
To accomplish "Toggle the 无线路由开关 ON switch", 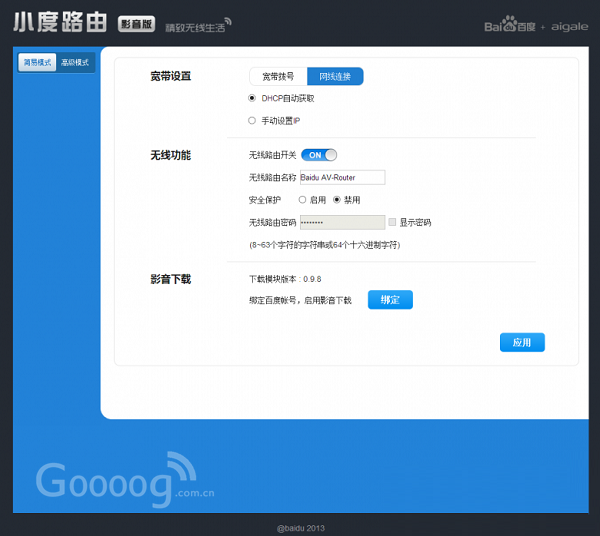I will (x=319, y=155).
